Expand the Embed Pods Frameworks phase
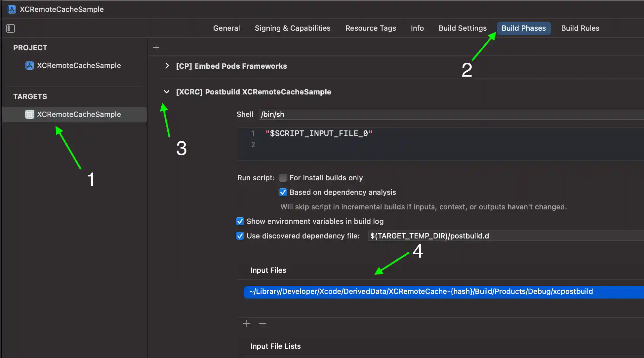This screenshot has width=644, height=358. coord(167,66)
